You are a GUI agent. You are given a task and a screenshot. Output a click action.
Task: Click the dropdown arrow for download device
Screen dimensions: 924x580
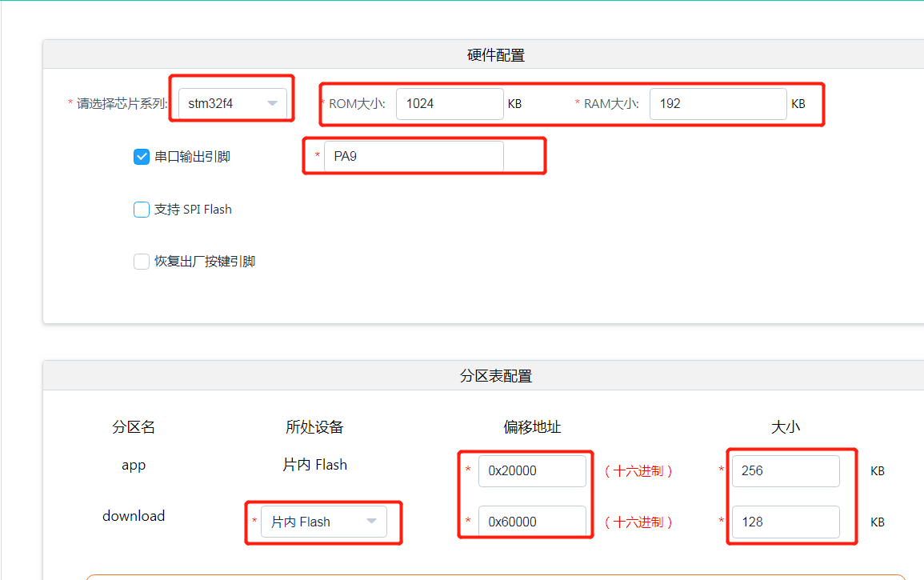pyautogui.click(x=371, y=521)
